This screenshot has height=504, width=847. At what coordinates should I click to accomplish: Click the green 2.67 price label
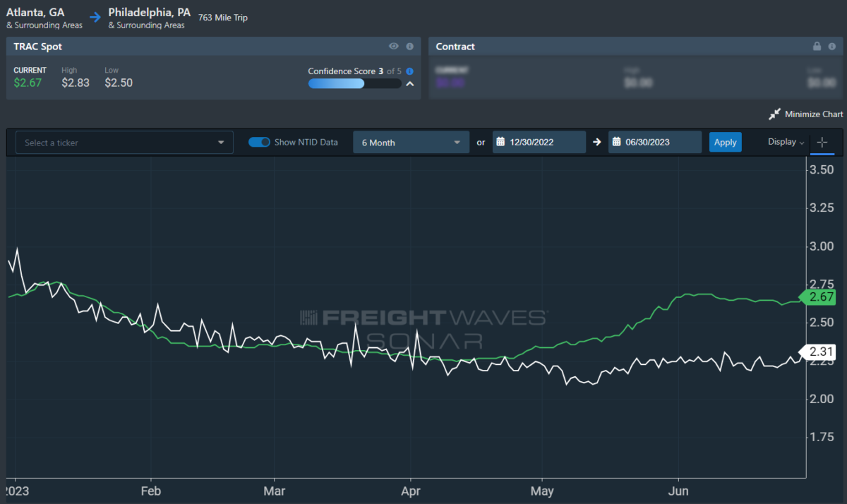[820, 298]
